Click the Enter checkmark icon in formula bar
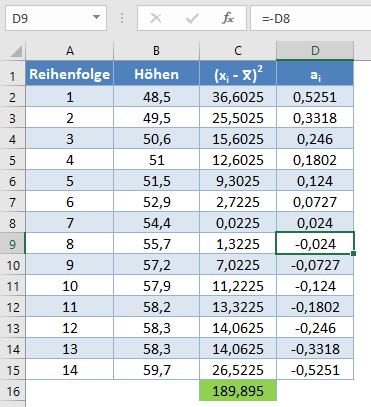Image resolution: width=371 pixels, height=407 pixels. 192,18
